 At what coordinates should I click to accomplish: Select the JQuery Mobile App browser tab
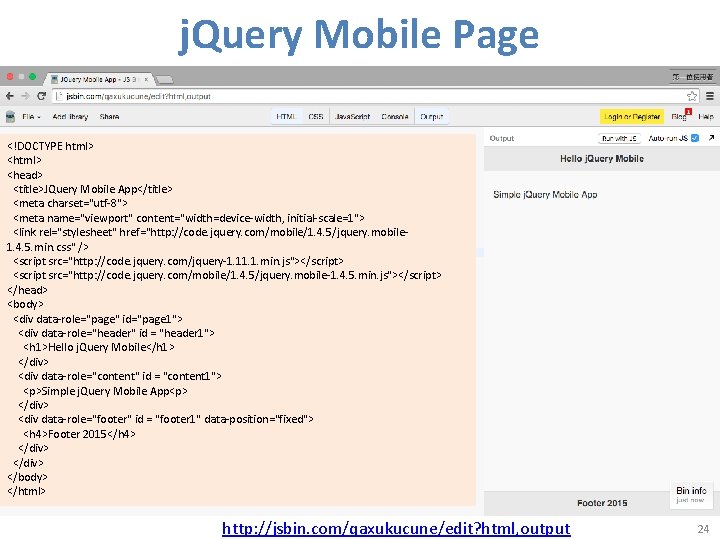pyautogui.click(x=98, y=79)
